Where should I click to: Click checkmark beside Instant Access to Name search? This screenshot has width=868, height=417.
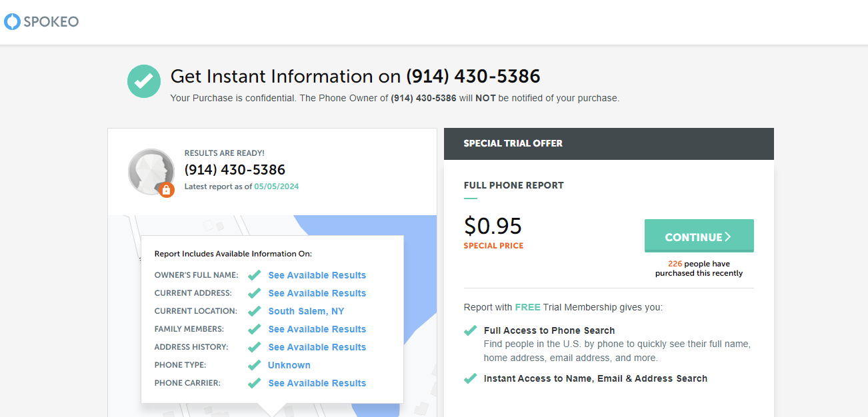[471, 378]
